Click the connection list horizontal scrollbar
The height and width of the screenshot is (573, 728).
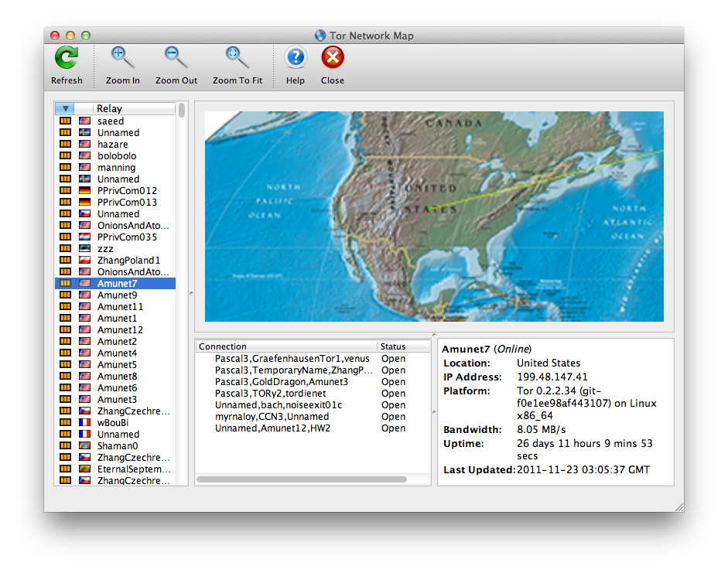point(302,479)
